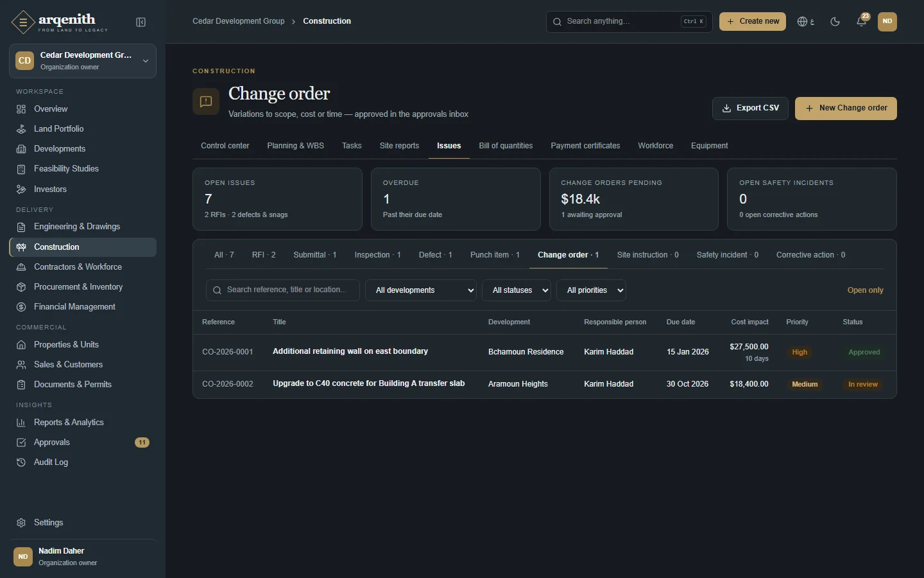Click the Financial Management icon
The width and height of the screenshot is (924, 578).
21,307
